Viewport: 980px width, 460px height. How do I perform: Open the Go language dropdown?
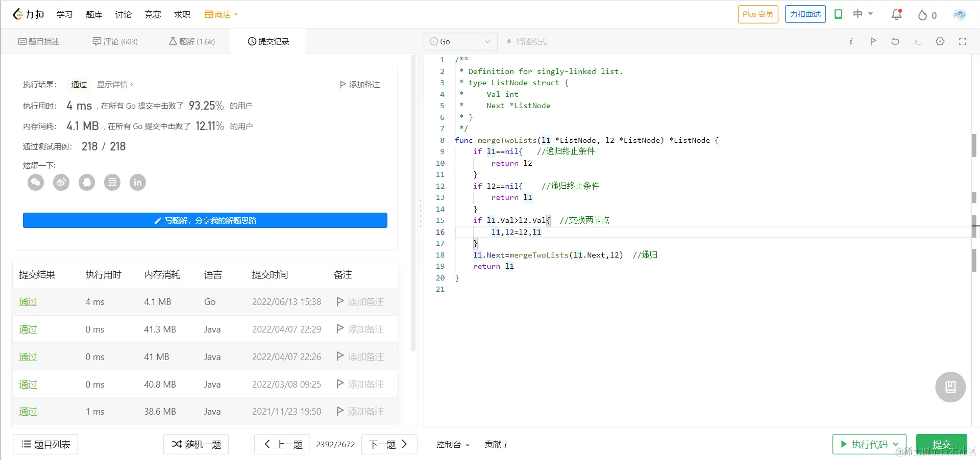pyautogui.click(x=460, y=41)
